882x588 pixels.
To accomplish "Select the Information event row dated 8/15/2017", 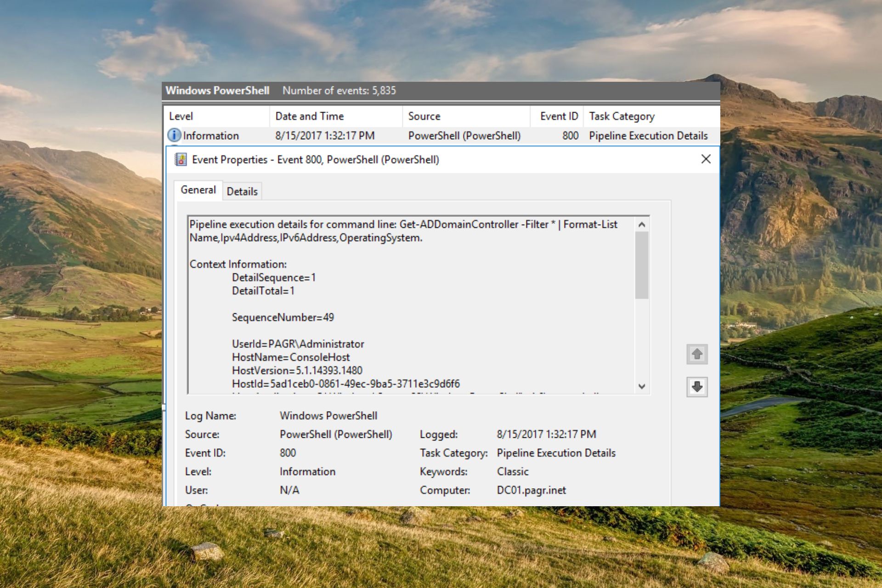I will pyautogui.click(x=441, y=136).
